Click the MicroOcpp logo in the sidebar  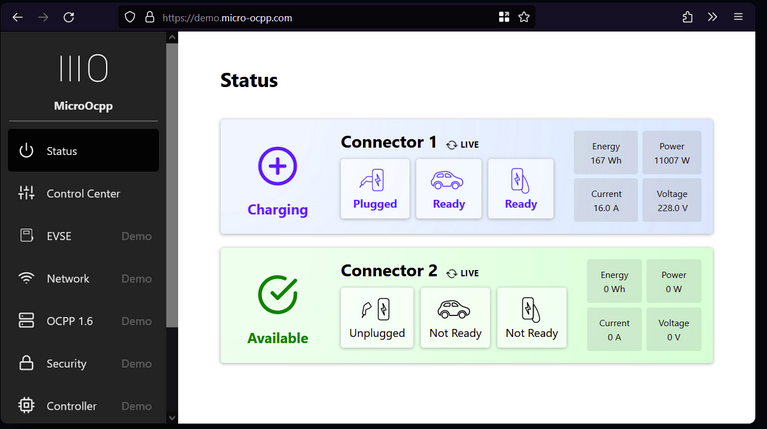pyautogui.click(x=83, y=68)
